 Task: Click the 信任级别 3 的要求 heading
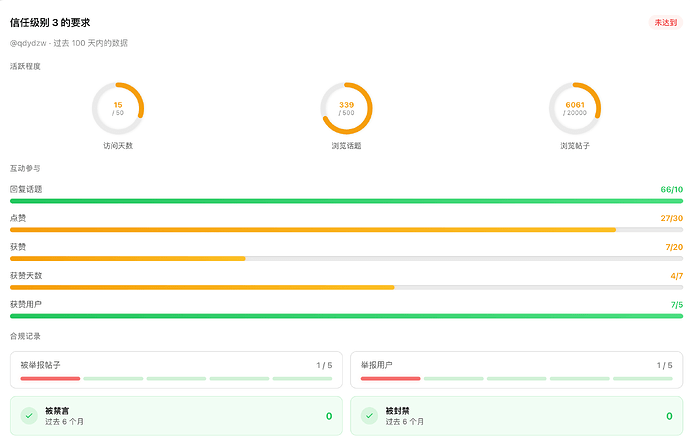click(50, 22)
